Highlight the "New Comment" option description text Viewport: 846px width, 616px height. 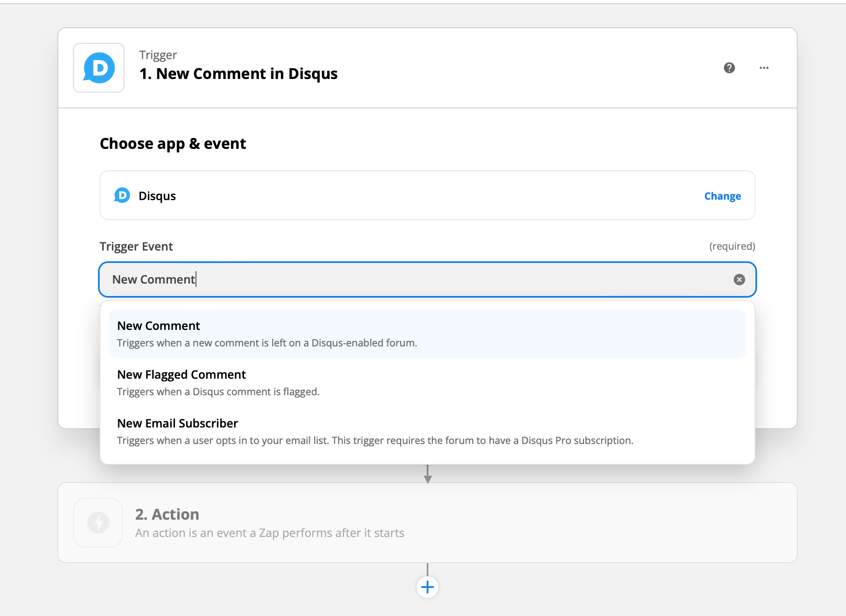pos(267,343)
